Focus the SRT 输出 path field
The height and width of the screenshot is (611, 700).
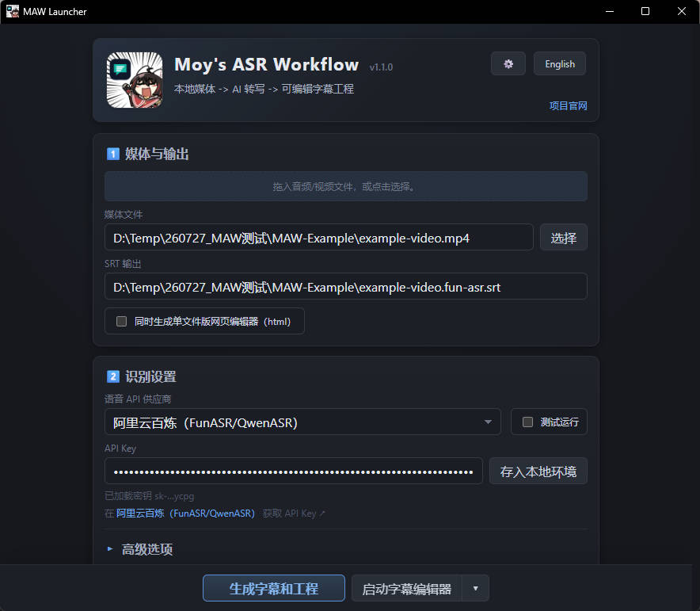pyautogui.click(x=345, y=287)
